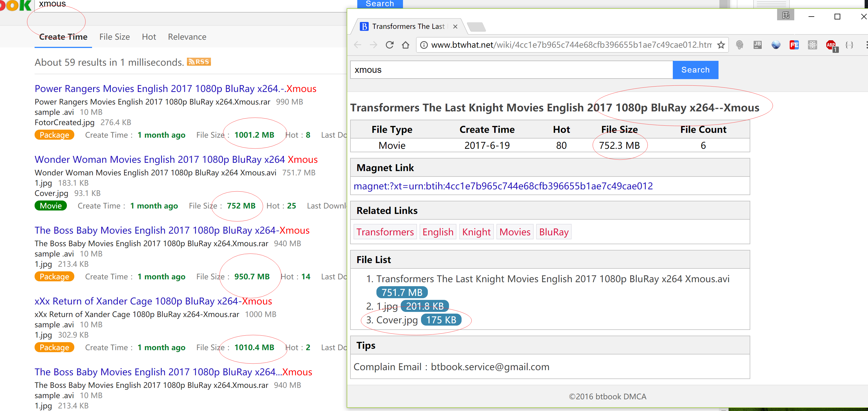Bookmark this page with the star
Viewport: 868px width, 411px height.
pyautogui.click(x=721, y=45)
